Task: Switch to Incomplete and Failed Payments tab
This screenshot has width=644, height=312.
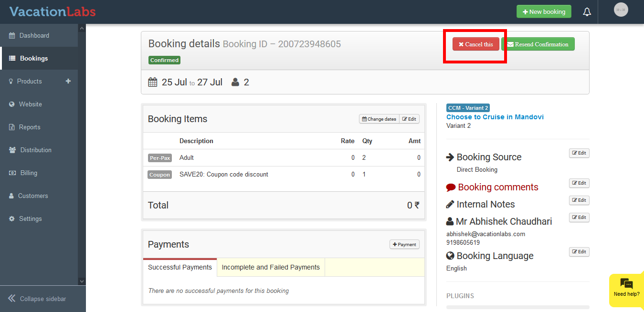Action: 271,267
